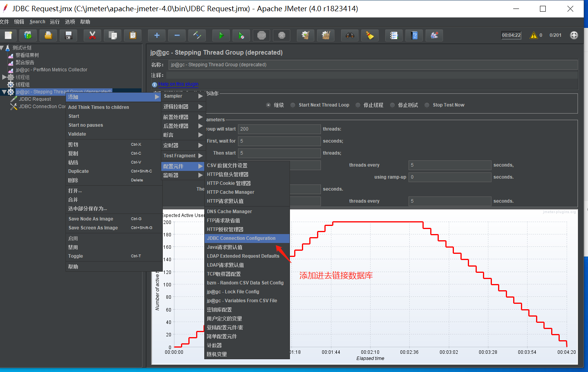Save the test plan via floppy icon

point(69,35)
